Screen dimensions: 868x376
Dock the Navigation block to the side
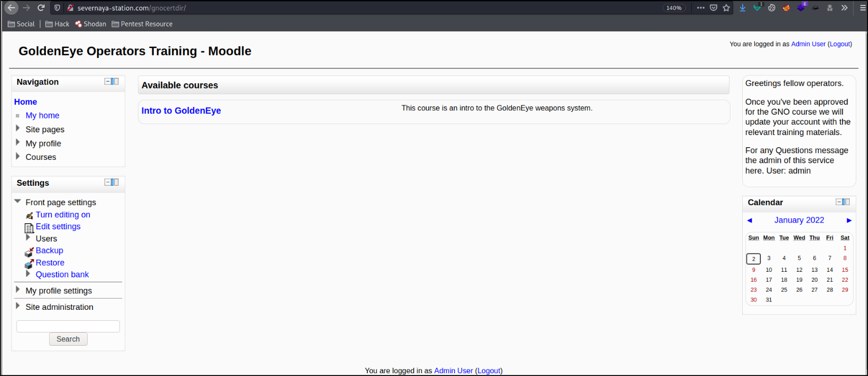coord(115,82)
